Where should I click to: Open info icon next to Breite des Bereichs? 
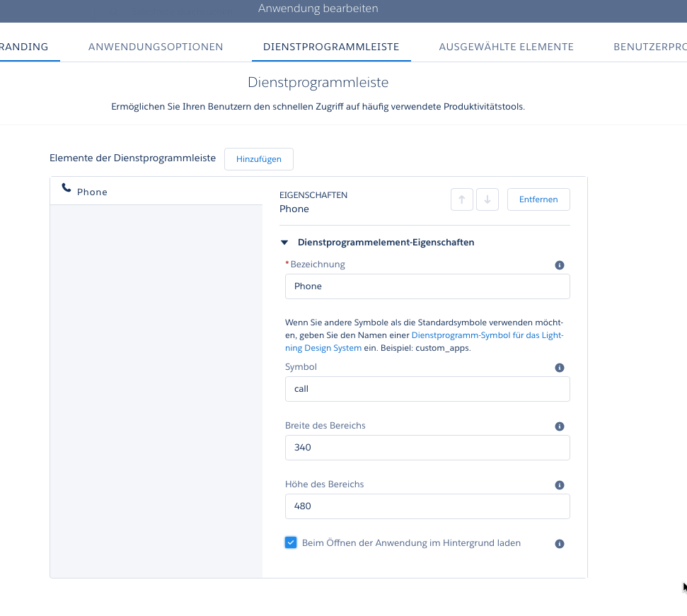[560, 426]
